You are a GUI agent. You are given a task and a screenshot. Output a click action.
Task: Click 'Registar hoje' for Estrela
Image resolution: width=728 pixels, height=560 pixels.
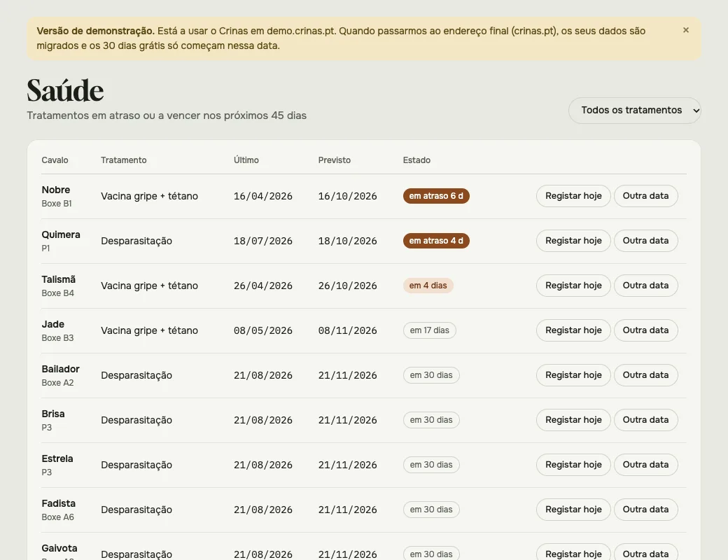click(x=573, y=465)
